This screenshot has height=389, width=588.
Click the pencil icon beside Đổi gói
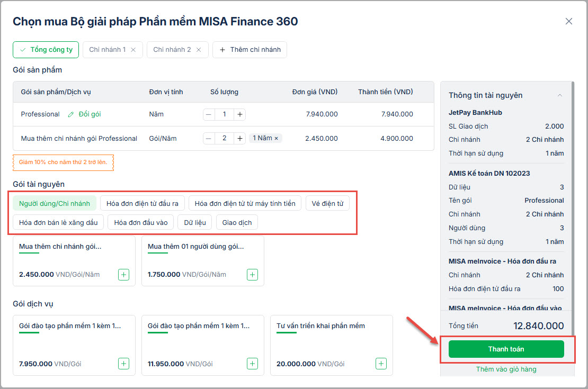pyautogui.click(x=71, y=114)
